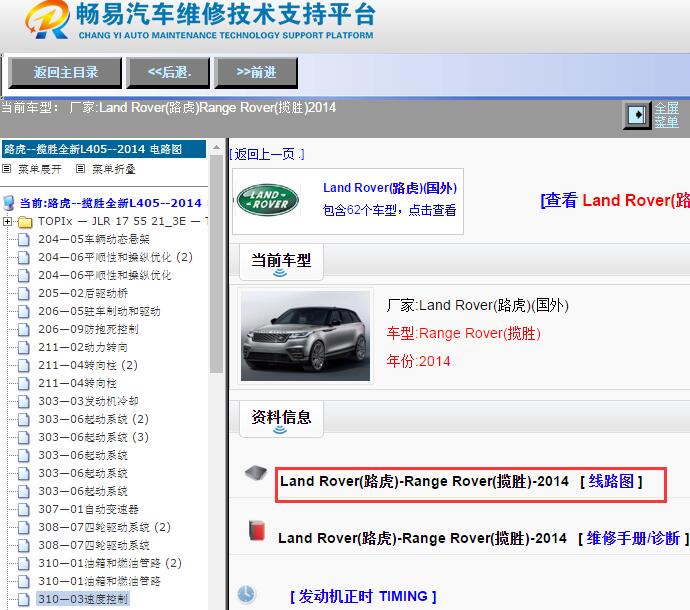Screen dimensions: 690x610
Task: Click the Range Rover car thumbnail
Action: pyautogui.click(x=305, y=336)
